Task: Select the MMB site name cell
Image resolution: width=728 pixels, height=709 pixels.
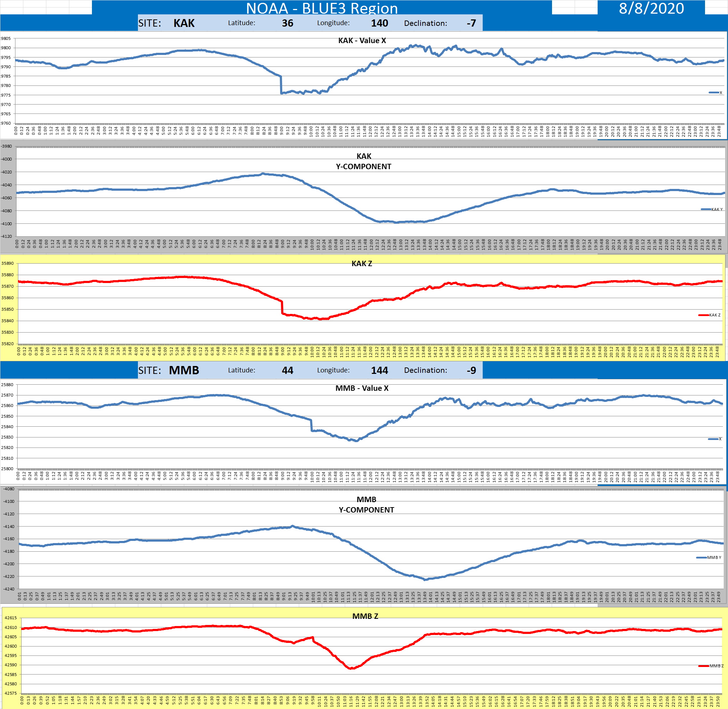Action: 184,370
